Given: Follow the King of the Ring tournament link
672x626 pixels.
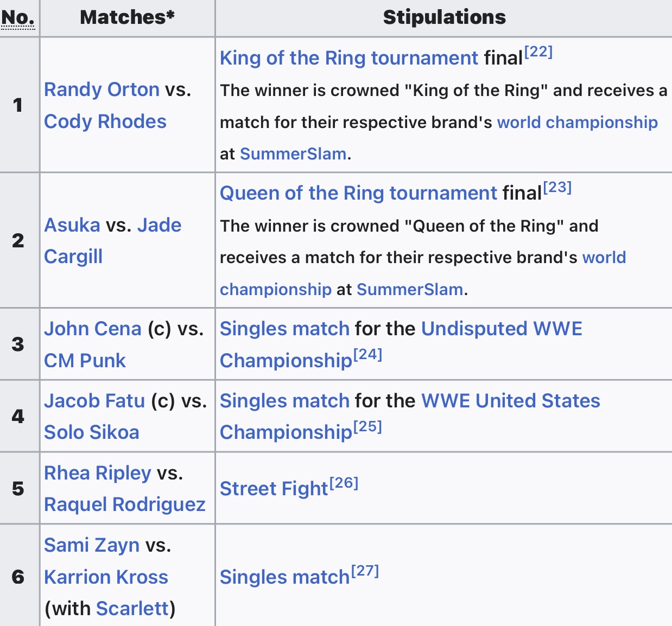Looking at the screenshot, I should (x=349, y=58).
